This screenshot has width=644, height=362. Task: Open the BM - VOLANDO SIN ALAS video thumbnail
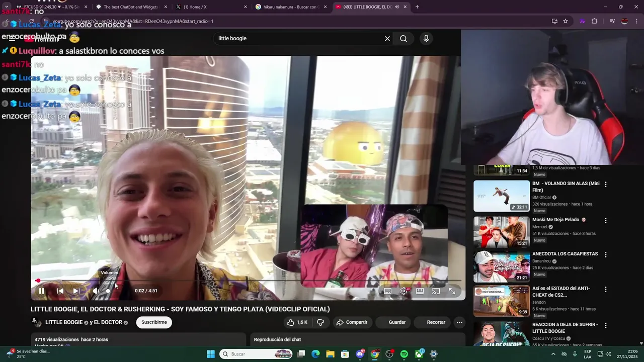point(502,196)
